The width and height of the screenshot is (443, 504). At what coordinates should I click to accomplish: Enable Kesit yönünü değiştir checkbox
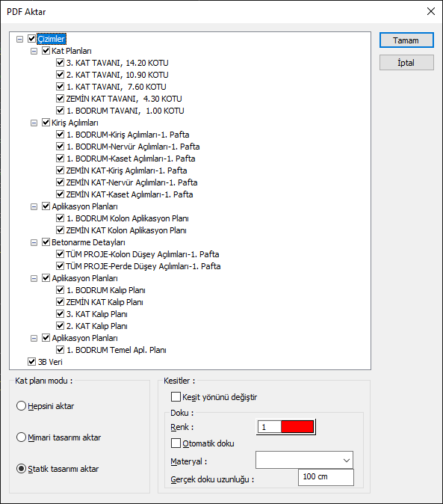click(176, 396)
